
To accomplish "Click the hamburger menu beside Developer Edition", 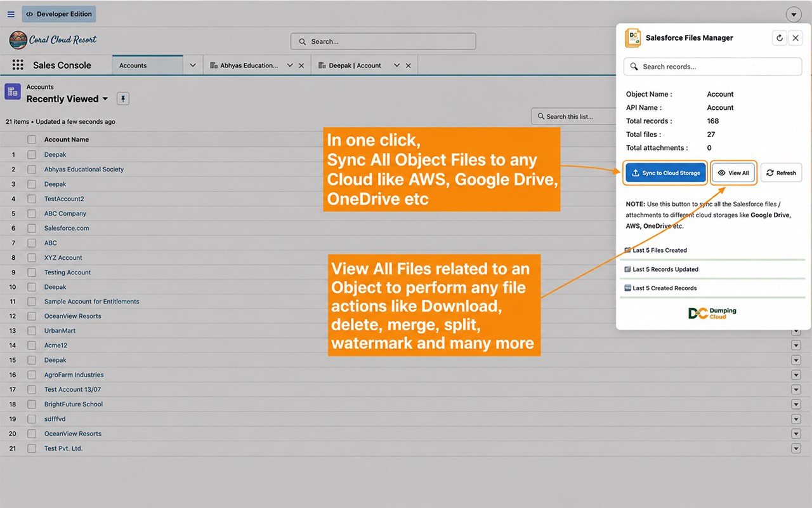I will (x=11, y=14).
